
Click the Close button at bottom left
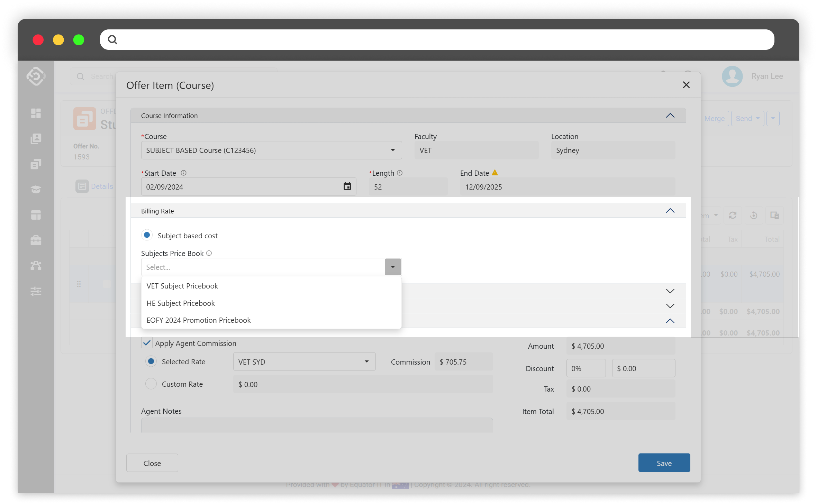click(152, 463)
